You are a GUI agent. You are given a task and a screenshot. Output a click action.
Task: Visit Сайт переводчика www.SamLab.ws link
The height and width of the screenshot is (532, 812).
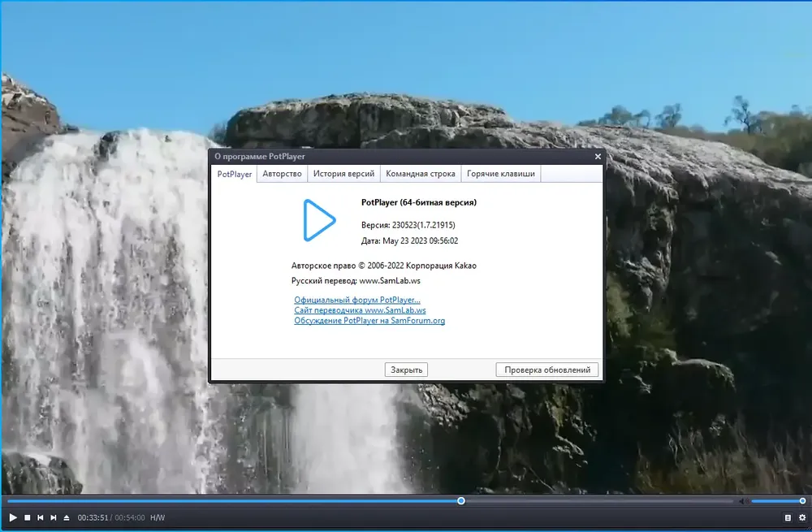[x=360, y=310]
